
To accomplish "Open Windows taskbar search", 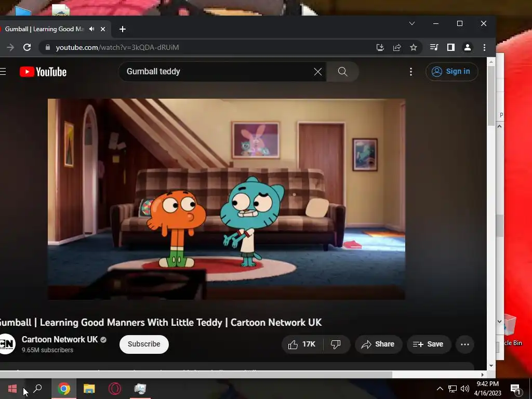I will click(x=37, y=388).
